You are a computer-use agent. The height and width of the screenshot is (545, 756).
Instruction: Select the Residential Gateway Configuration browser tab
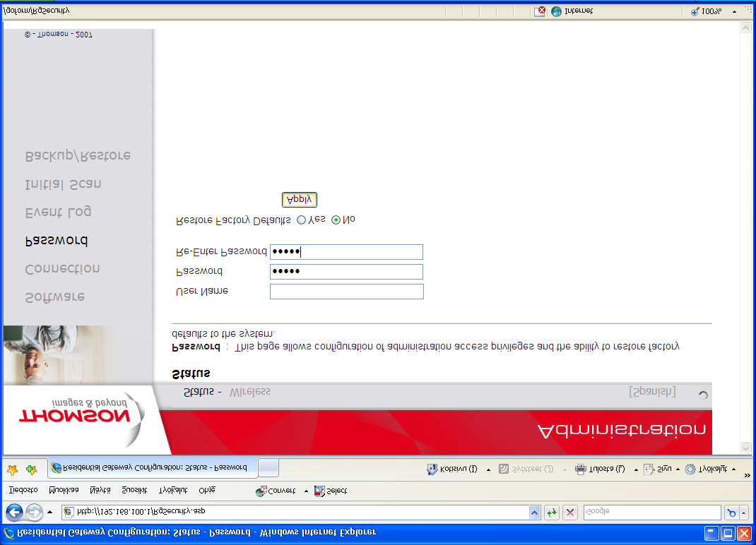(152, 468)
